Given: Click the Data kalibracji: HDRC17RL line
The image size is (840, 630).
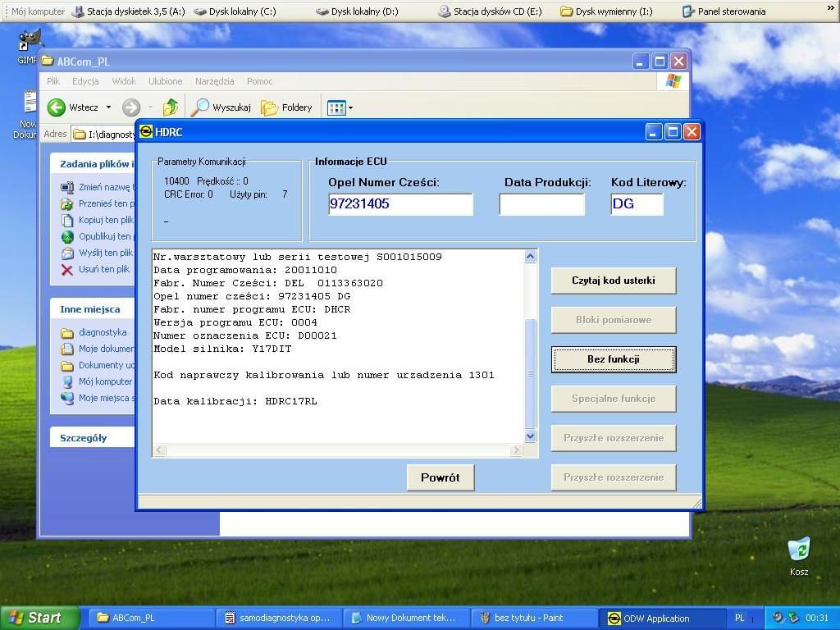Looking at the screenshot, I should click(235, 401).
